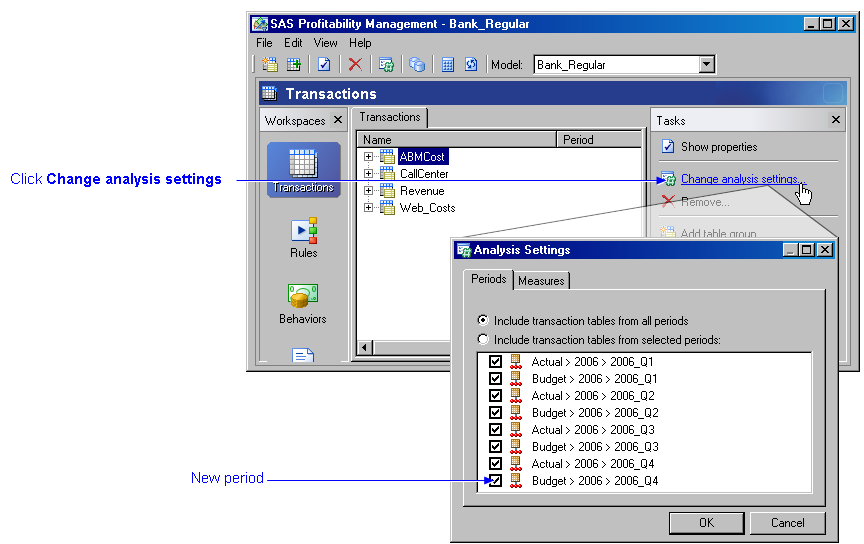The height and width of the screenshot is (544, 864).
Task: Click the cubes toolbar icon
Action: (x=417, y=65)
